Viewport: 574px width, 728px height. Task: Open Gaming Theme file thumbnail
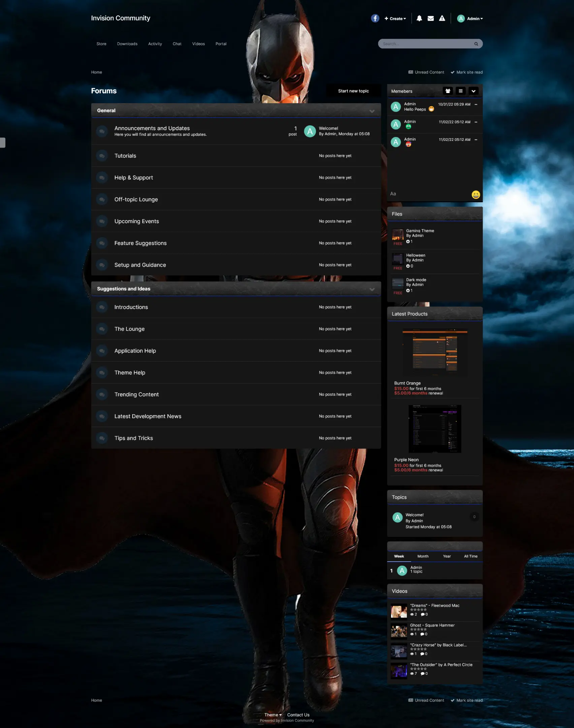click(397, 235)
